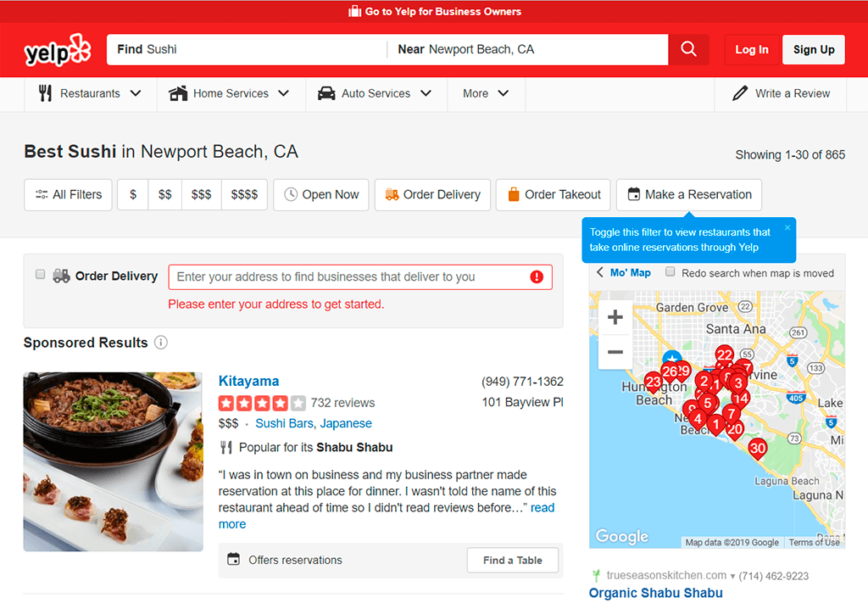This screenshot has height=603, width=868.
Task: Click the Order Delivery filter truck icon
Action: (392, 194)
